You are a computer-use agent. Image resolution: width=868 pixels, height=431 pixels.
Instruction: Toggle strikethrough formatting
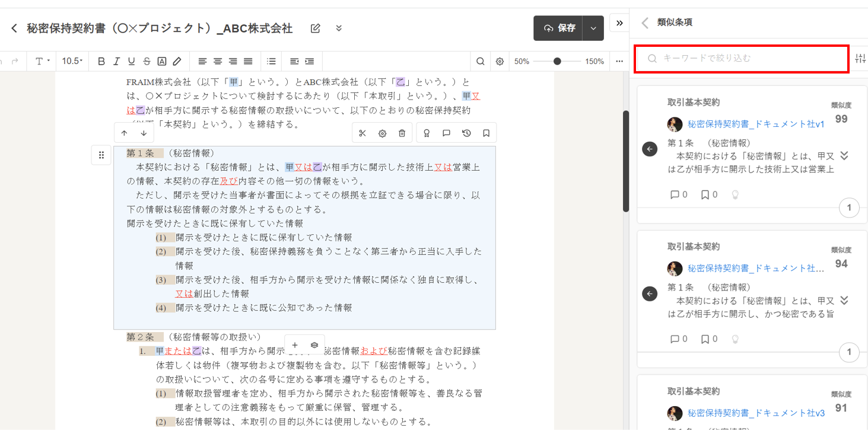click(x=147, y=61)
